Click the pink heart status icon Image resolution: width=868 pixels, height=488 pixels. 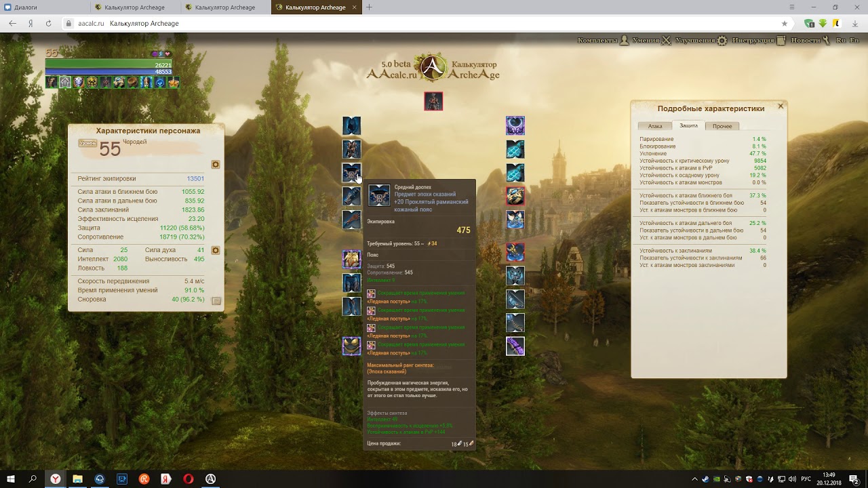click(x=167, y=54)
